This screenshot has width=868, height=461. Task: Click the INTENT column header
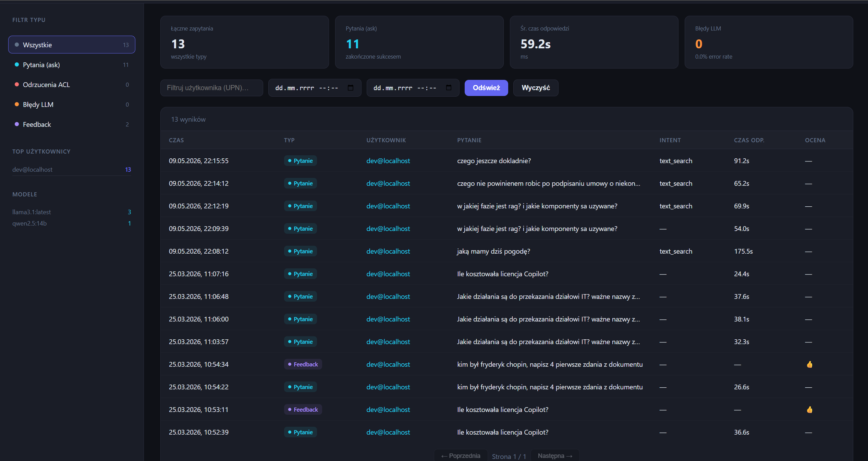click(x=670, y=140)
